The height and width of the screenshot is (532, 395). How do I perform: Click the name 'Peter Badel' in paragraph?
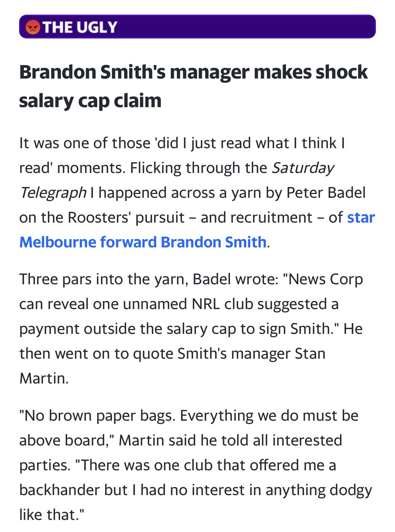(326, 193)
